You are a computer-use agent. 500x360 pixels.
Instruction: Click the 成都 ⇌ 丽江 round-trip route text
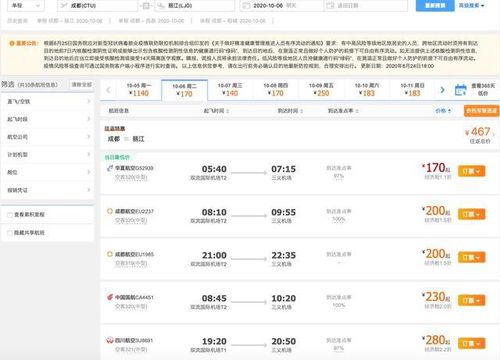[126, 139]
